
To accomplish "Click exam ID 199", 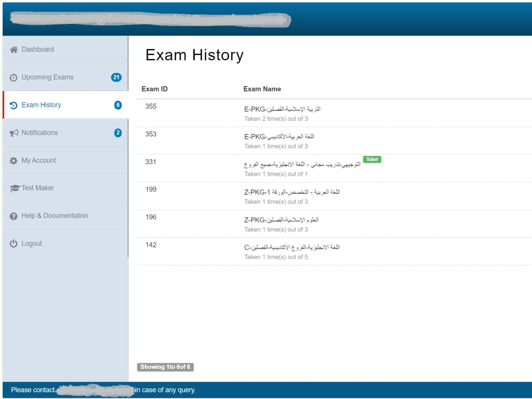I will (x=151, y=189).
